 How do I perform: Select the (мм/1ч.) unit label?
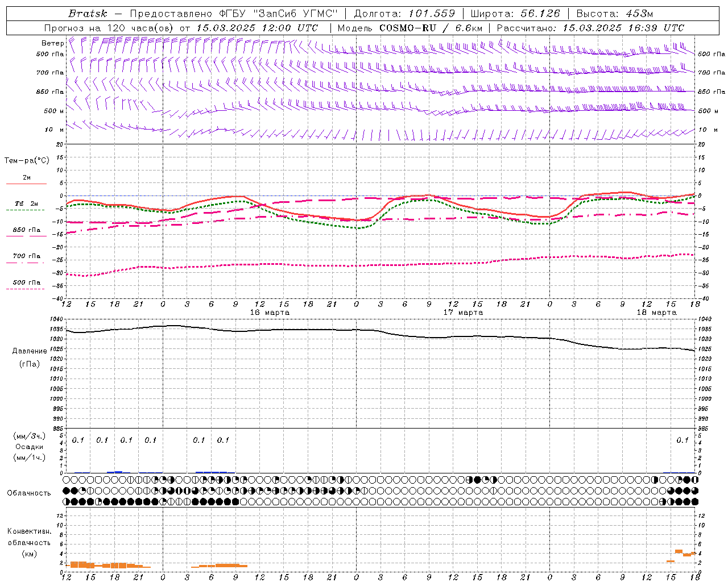pyautogui.click(x=30, y=458)
